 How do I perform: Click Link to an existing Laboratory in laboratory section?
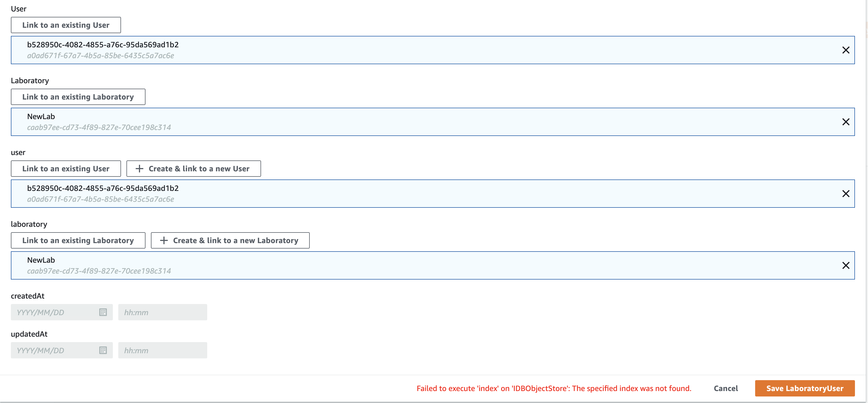pyautogui.click(x=78, y=240)
